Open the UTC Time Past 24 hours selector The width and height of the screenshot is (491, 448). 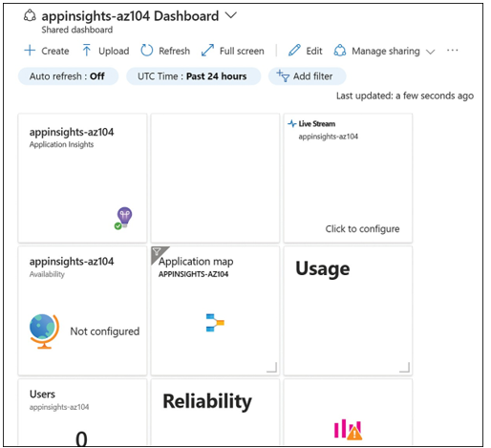coord(194,76)
